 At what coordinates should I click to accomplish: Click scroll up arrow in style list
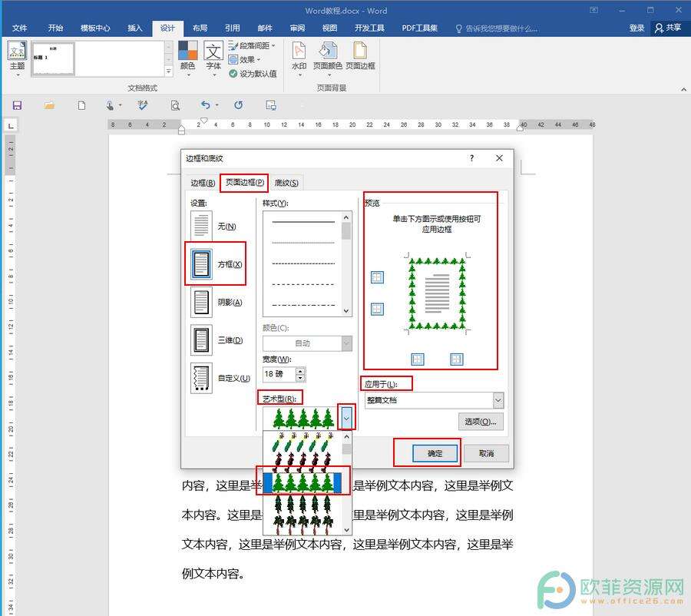coord(346,217)
